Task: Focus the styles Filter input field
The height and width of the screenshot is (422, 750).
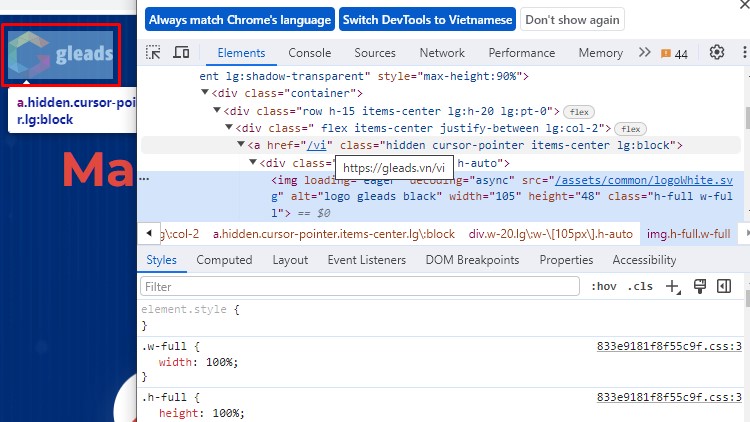Action: [x=360, y=287]
